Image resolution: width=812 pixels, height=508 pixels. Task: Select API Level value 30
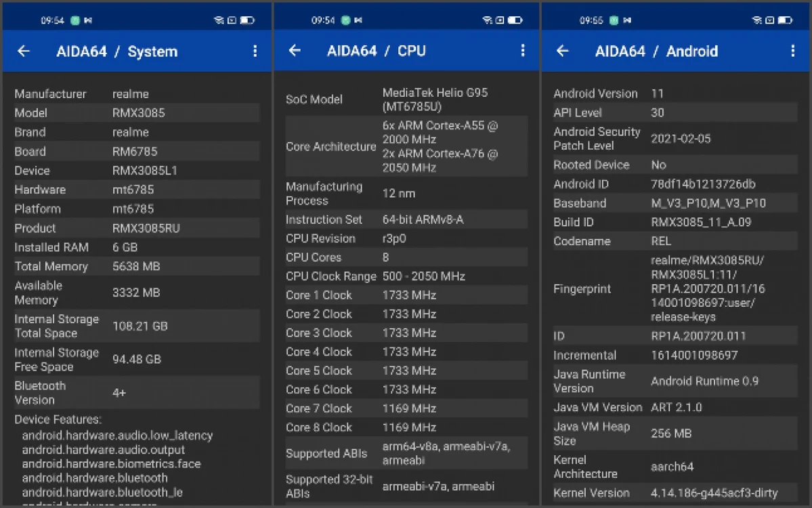(x=658, y=113)
